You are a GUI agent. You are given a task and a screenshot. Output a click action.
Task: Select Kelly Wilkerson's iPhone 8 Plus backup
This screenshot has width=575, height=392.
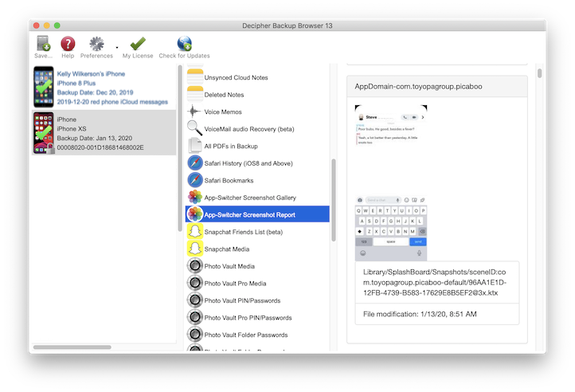104,88
